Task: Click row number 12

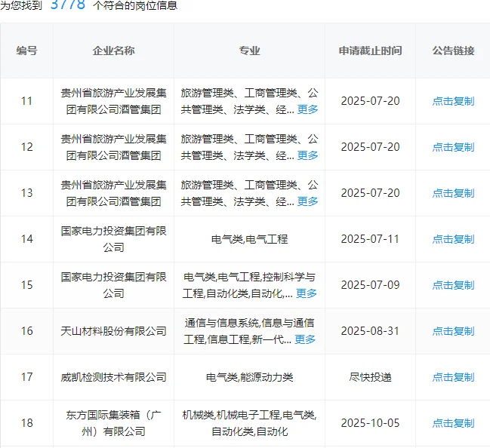Action: [27, 147]
